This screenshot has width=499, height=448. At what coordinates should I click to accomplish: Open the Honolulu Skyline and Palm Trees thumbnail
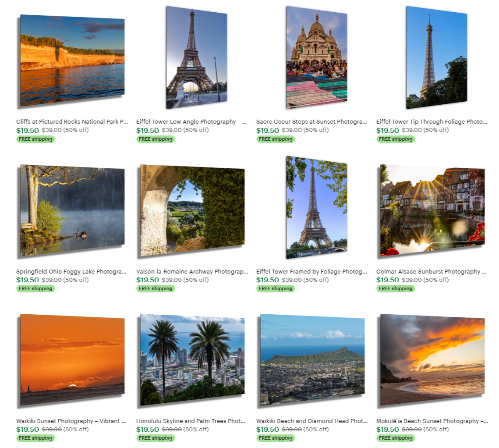pos(192,360)
